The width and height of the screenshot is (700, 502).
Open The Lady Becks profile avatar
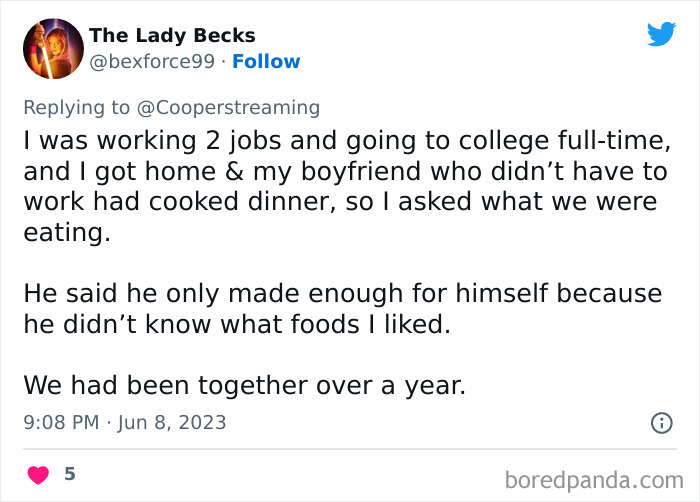(52, 48)
